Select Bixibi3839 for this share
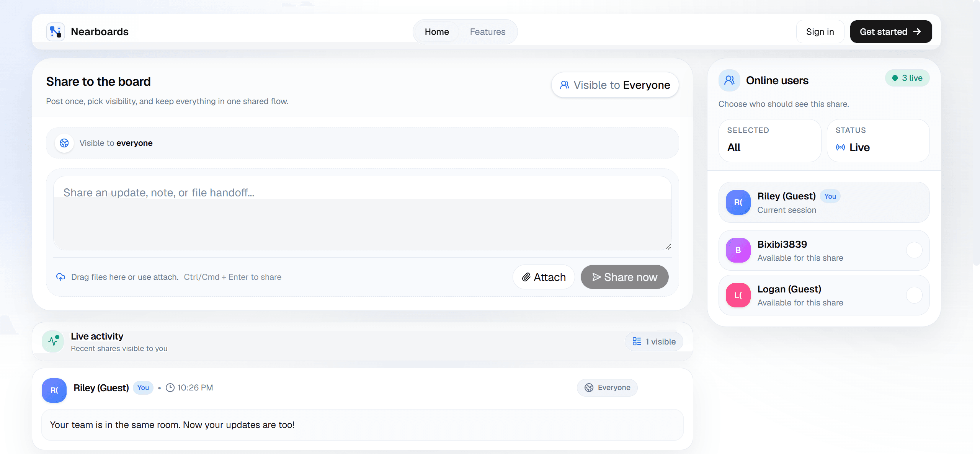The height and width of the screenshot is (454, 980). tap(914, 250)
